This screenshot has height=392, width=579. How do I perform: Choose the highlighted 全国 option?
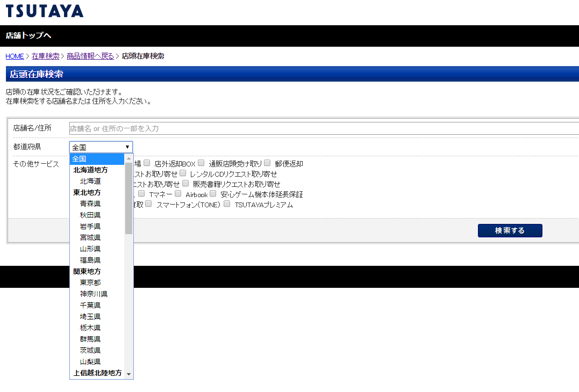tap(97, 159)
